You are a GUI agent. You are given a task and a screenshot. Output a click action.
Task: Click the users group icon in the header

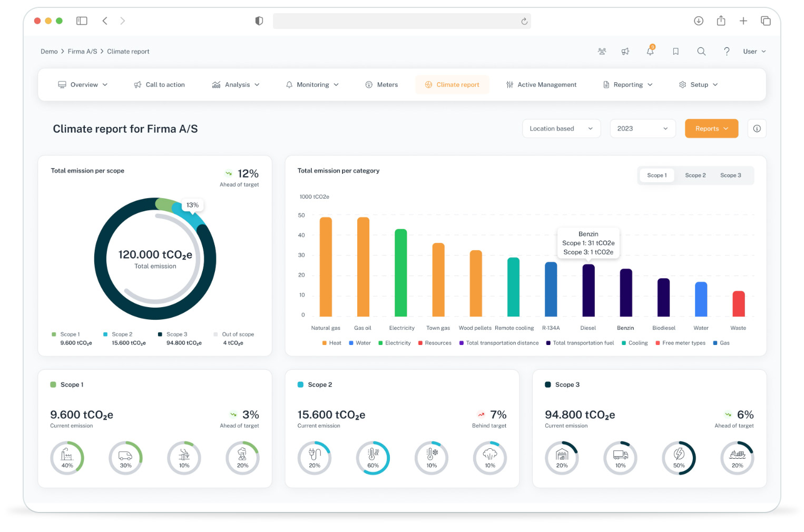602,51
